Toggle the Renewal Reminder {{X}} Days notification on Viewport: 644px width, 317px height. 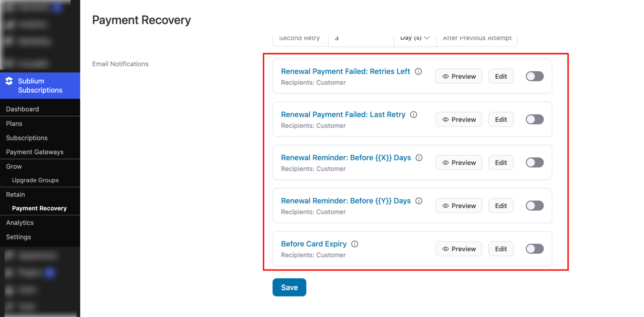pyautogui.click(x=534, y=163)
